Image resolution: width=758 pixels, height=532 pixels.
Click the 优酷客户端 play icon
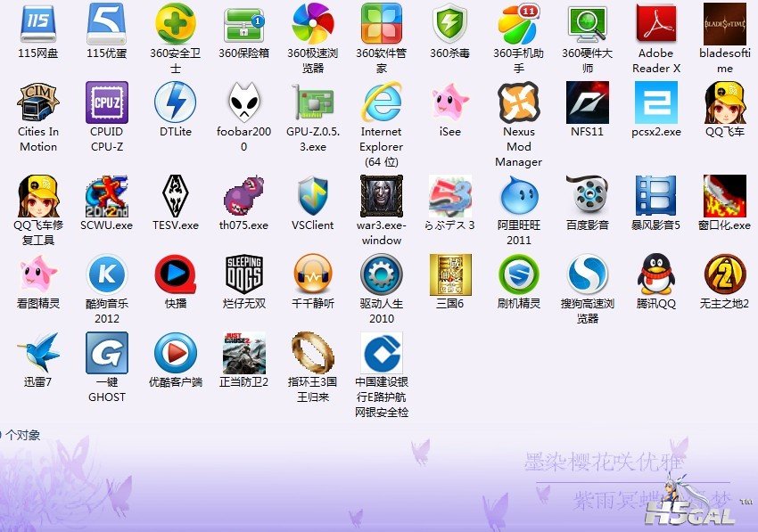(176, 352)
